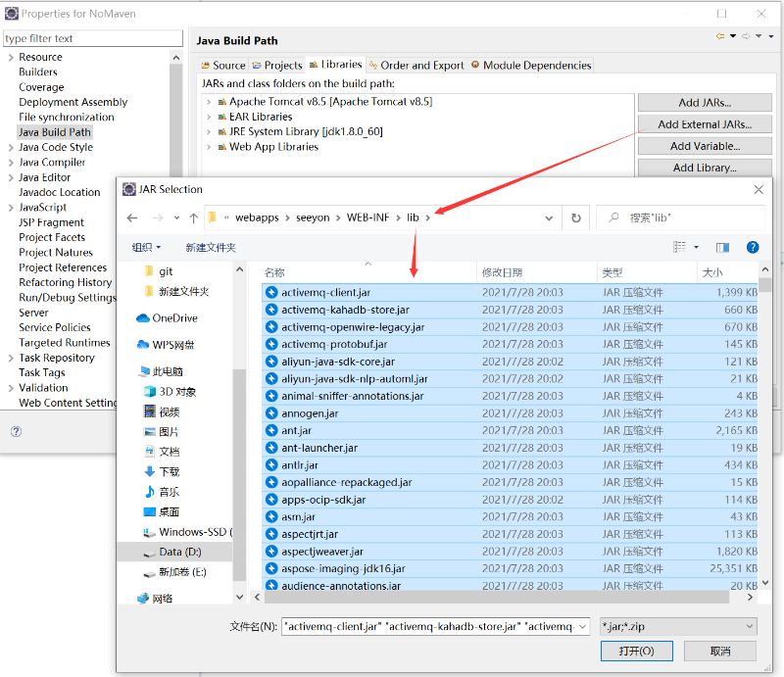The height and width of the screenshot is (677, 784).
Task: Select OneDrive in the navigation pane
Action: 173,318
